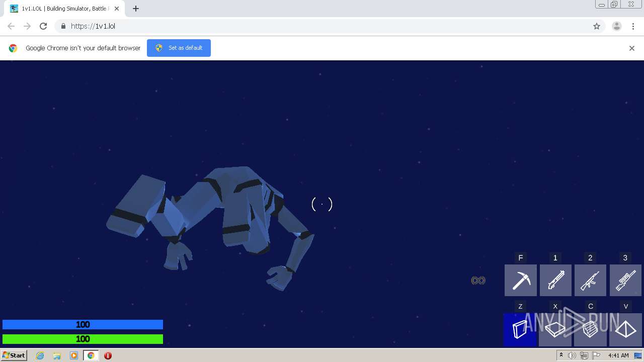Reload the current page
Screen dimensions: 644x362
[x=43, y=26]
